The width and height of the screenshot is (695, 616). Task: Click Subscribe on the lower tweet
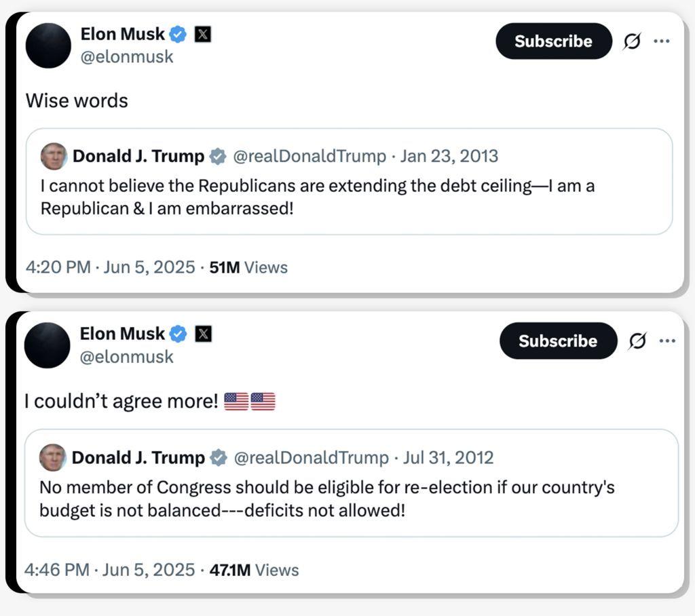click(557, 341)
